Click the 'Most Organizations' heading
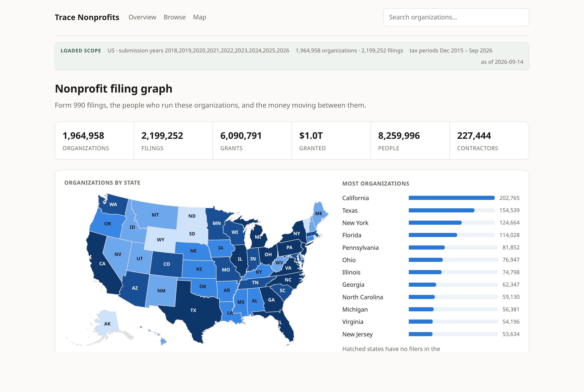The image size is (584, 392). pos(375,183)
